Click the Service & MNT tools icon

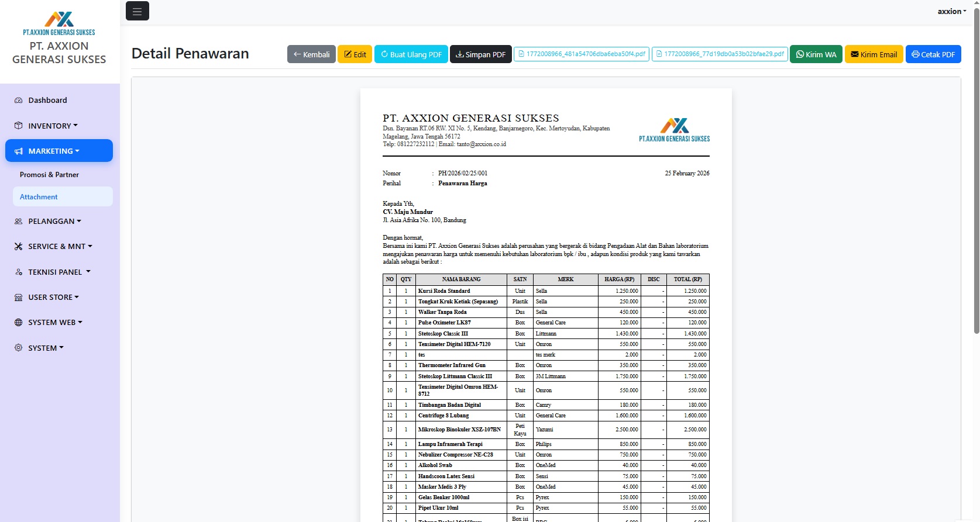point(18,247)
